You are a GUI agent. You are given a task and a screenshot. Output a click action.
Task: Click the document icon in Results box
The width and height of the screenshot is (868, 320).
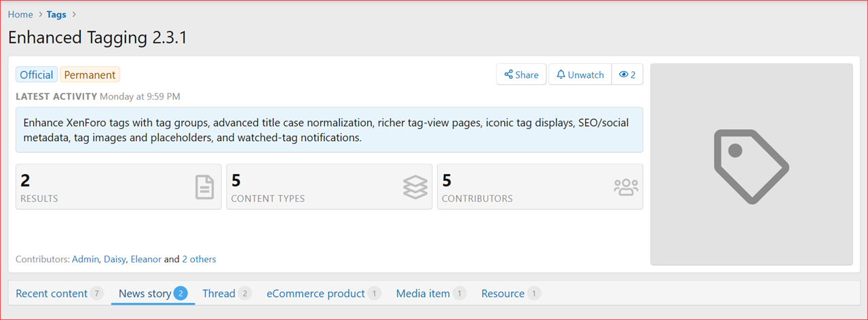[x=204, y=187]
